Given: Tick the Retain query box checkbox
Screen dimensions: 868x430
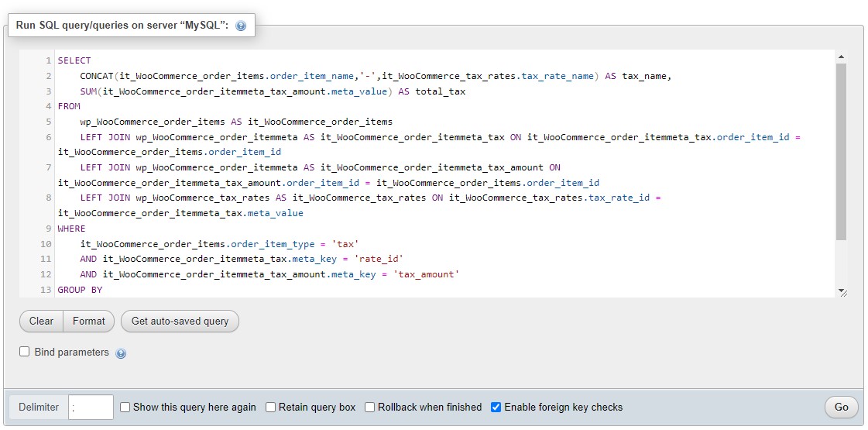Looking at the screenshot, I should (x=270, y=408).
